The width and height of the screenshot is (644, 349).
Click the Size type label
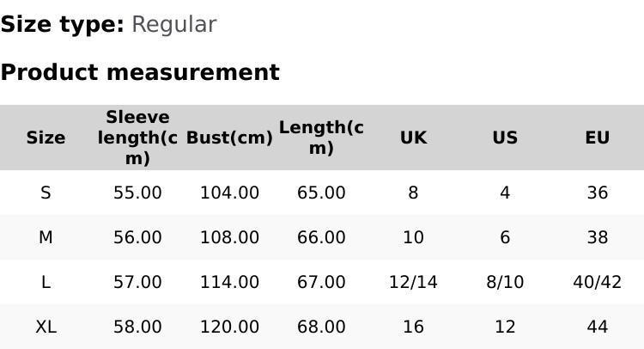tap(62, 24)
